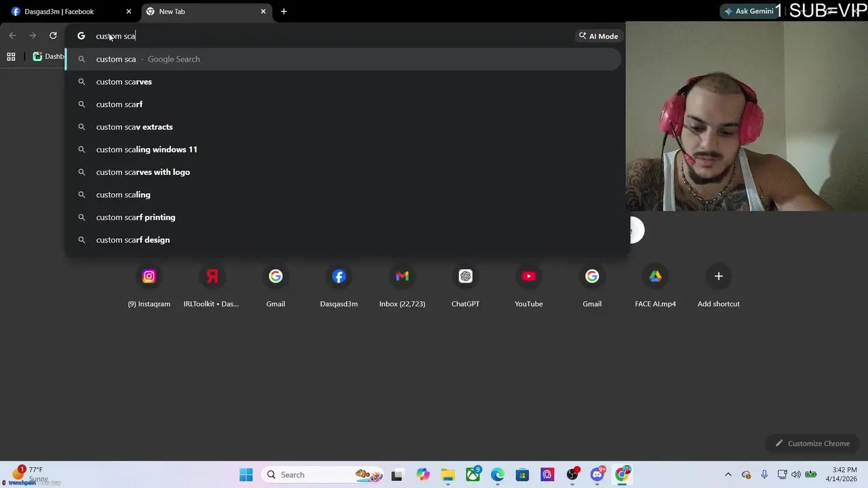Pick the 'custom scav extracts' suggestion

344,127
